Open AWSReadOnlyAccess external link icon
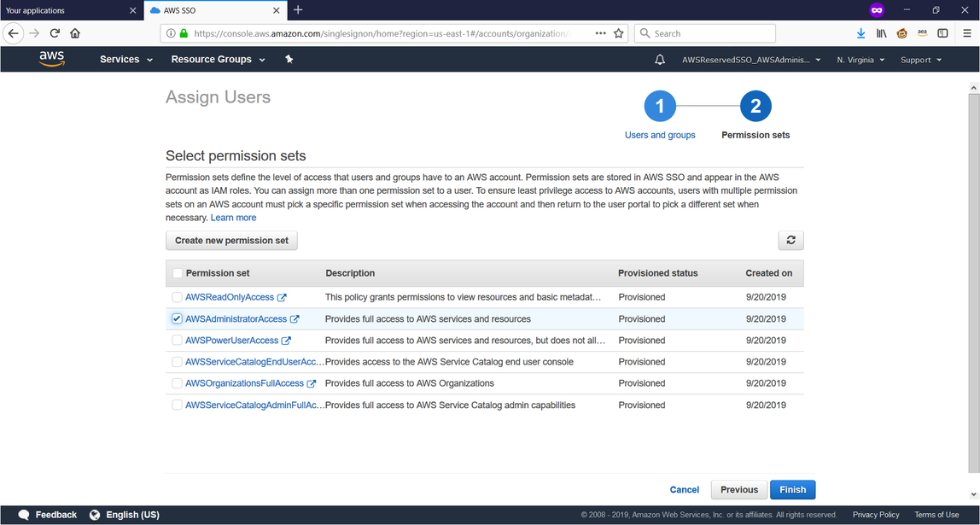The image size is (980, 525). pyautogui.click(x=282, y=297)
